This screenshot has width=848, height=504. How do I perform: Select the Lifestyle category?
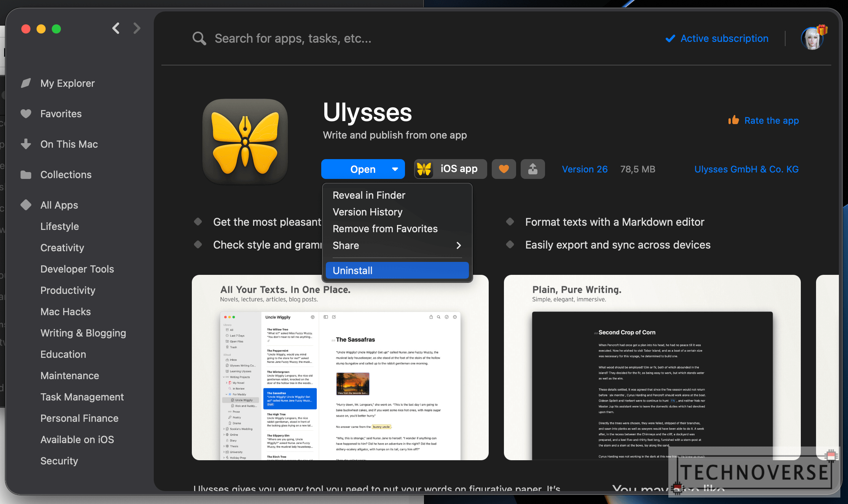[x=59, y=226]
